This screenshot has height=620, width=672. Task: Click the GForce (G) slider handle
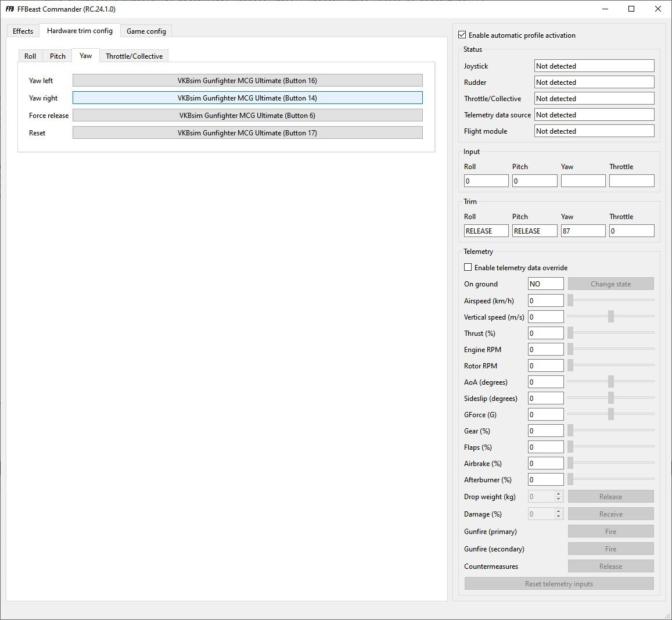tap(611, 414)
